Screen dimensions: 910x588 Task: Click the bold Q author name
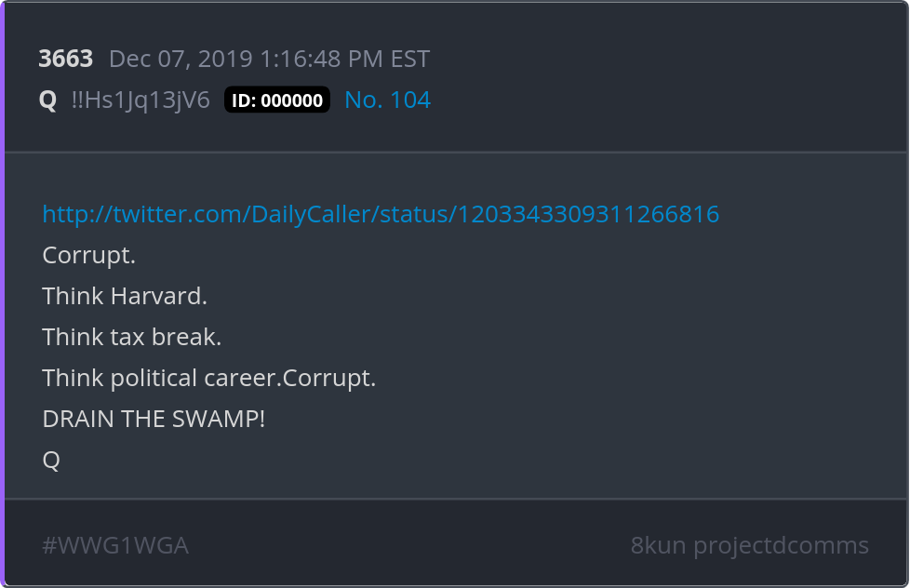(47, 100)
